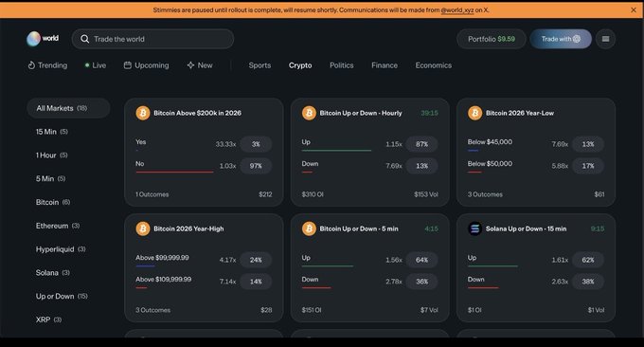Open Bitcoin Up or Down - 5 min title

point(359,228)
